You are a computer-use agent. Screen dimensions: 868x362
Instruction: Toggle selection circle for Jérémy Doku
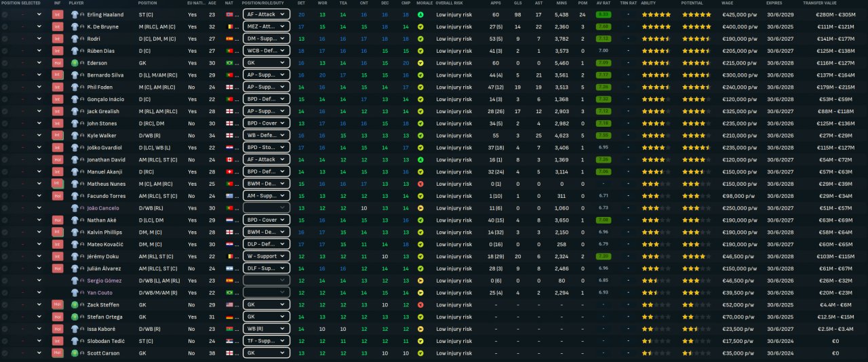pyautogui.click(x=5, y=256)
